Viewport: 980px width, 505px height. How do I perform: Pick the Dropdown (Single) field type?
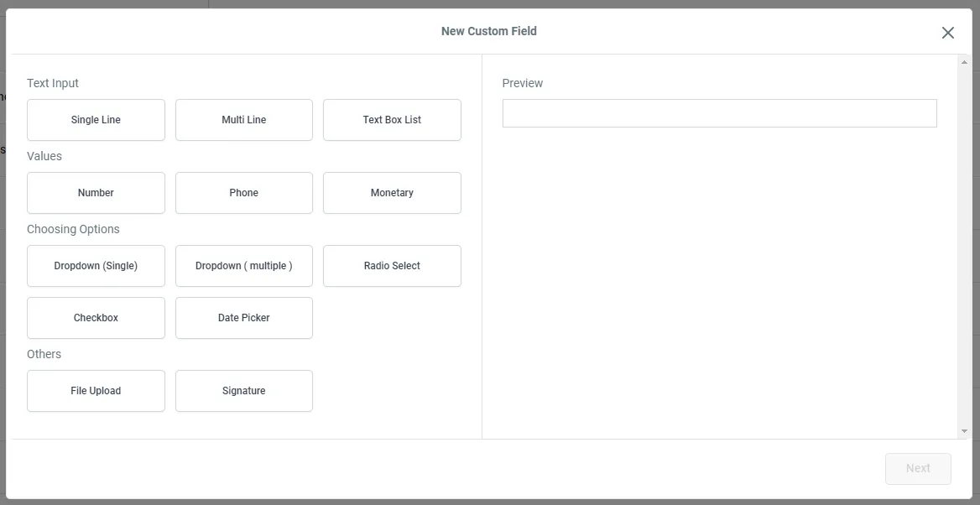(96, 266)
